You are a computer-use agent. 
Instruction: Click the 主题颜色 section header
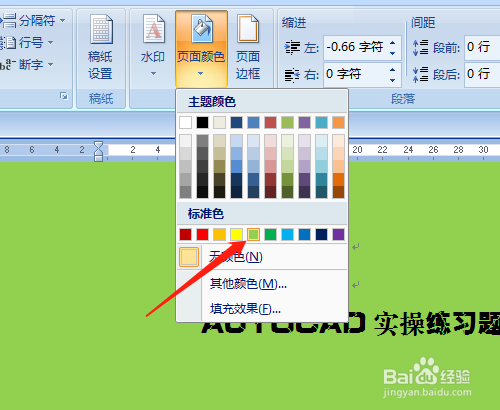pyautogui.click(x=212, y=102)
